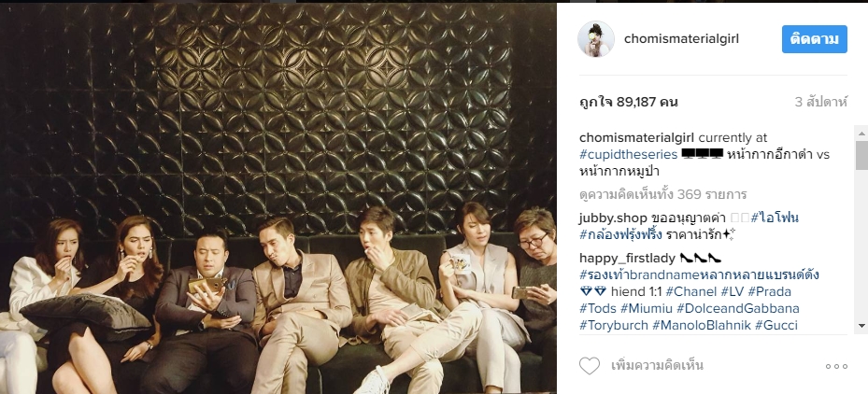Screen dimensions: 868x394
Task: Open the happy_firstlady commenter profile
Action: (627, 258)
